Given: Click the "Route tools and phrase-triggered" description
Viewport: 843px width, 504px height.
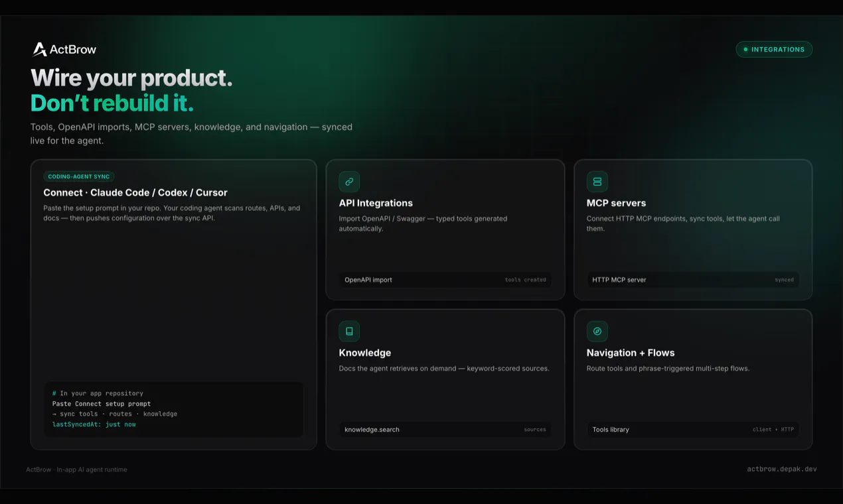Looking at the screenshot, I should tap(668, 369).
